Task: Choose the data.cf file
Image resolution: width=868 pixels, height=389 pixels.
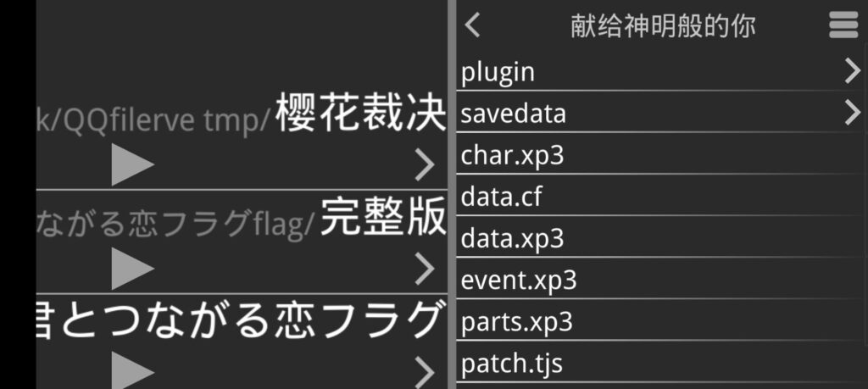Action: tap(661, 196)
